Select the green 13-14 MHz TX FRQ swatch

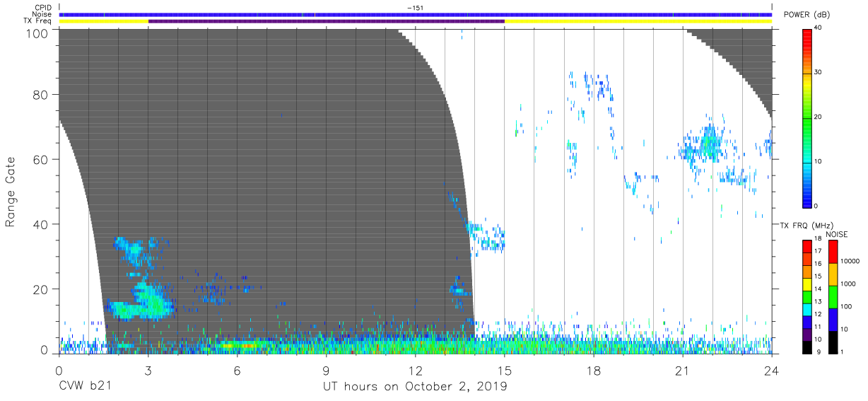point(807,296)
